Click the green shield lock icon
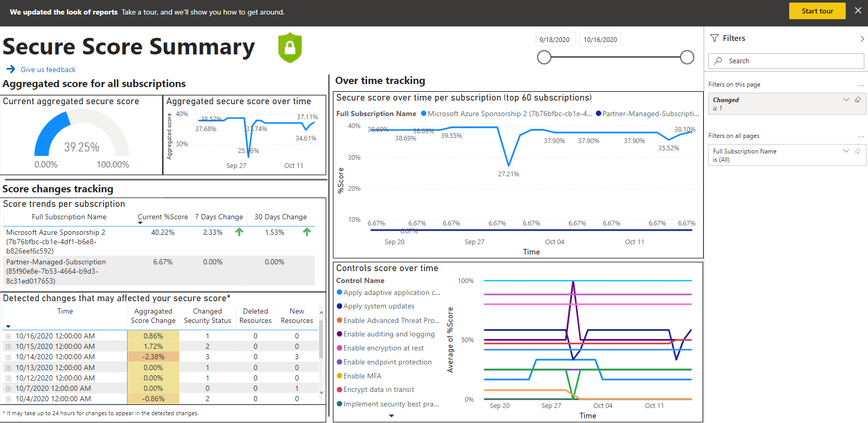Screen dimensions: 868x423 pyautogui.click(x=290, y=48)
